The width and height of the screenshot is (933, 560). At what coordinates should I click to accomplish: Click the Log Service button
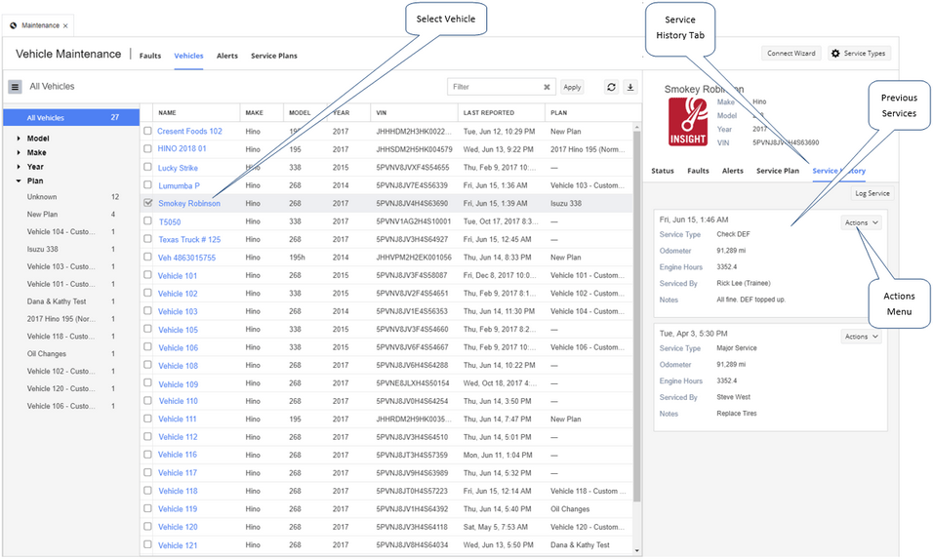coord(872,193)
